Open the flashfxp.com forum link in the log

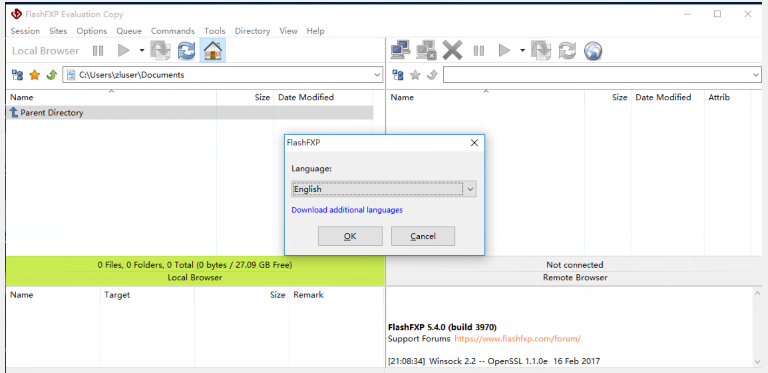pos(518,338)
